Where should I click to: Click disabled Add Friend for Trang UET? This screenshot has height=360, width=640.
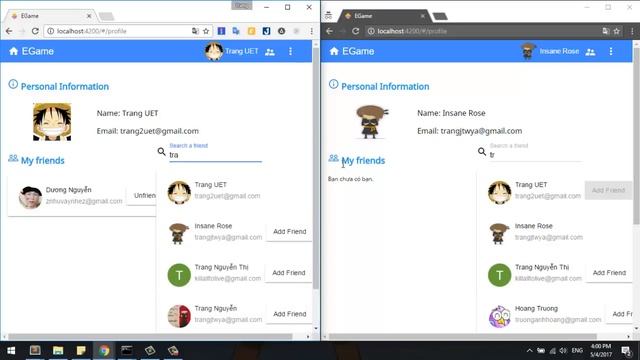(x=608, y=190)
